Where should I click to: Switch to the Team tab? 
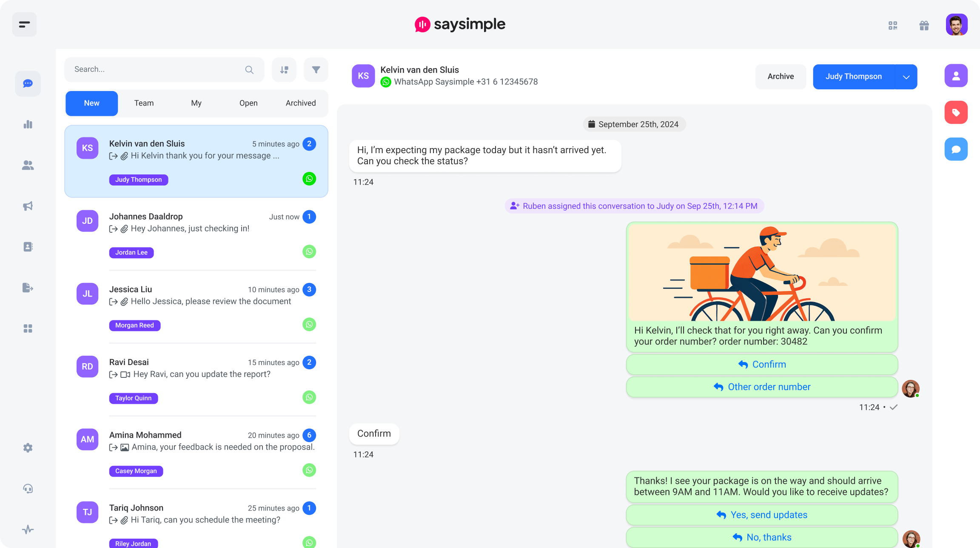coord(144,103)
